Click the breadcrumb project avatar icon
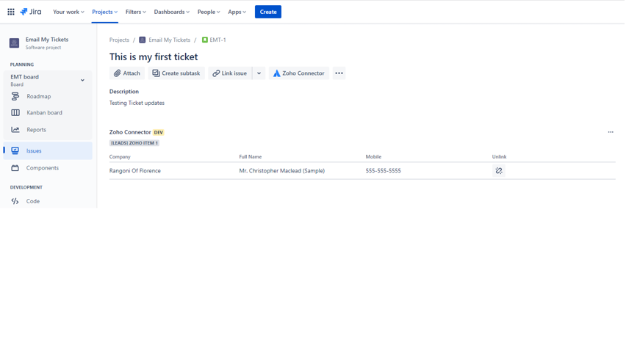 click(142, 40)
